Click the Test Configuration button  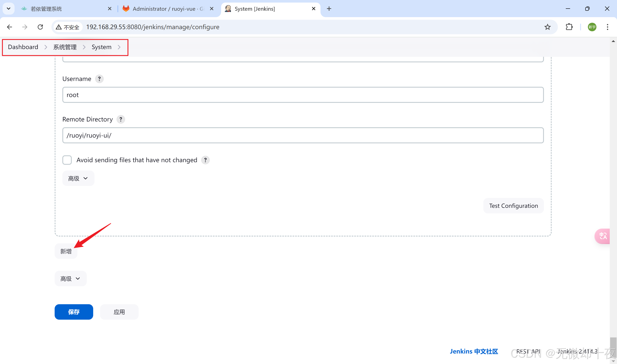coord(513,205)
